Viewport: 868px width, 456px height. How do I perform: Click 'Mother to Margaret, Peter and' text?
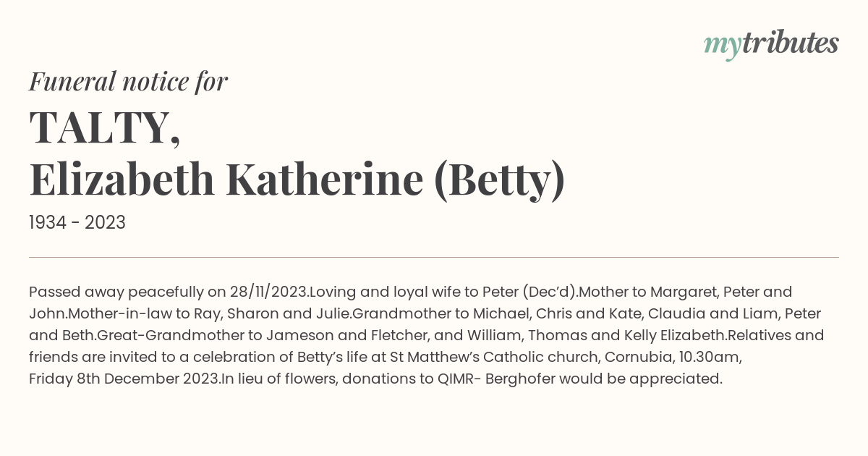pos(686,292)
